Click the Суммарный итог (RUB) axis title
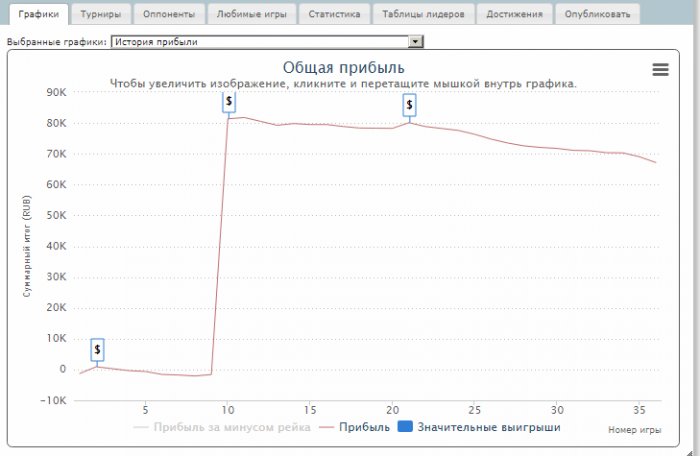The width and height of the screenshot is (700, 456). [x=27, y=246]
